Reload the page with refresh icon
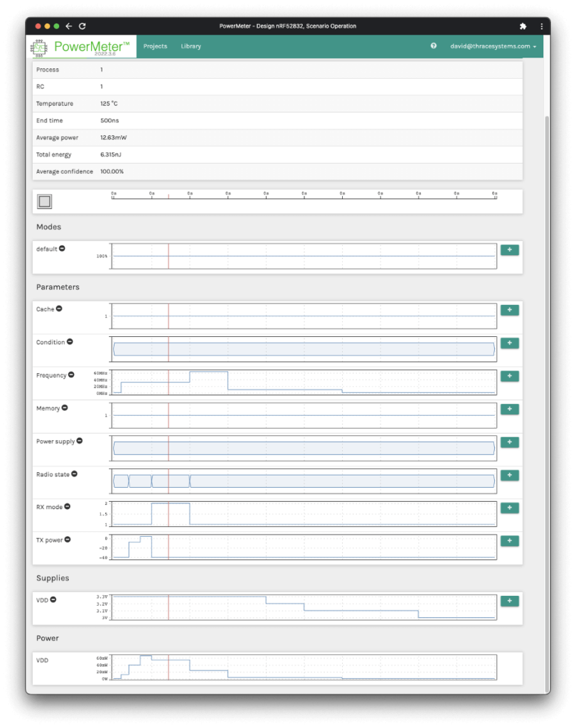 click(82, 26)
